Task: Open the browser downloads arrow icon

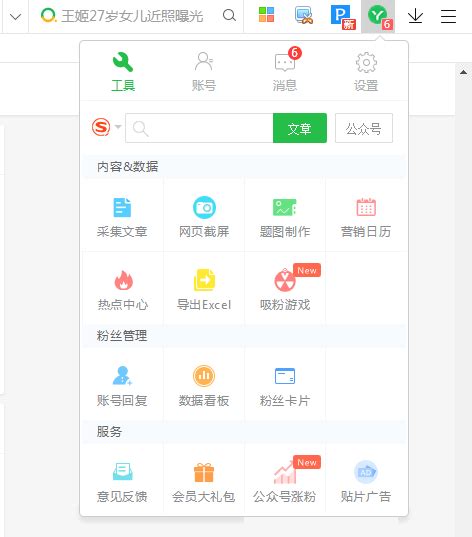Action: click(415, 16)
